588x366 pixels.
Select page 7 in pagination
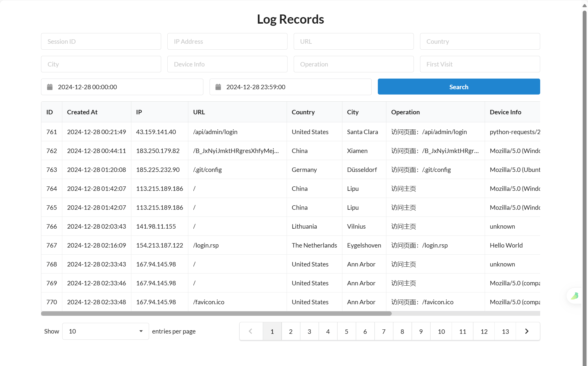point(384,331)
